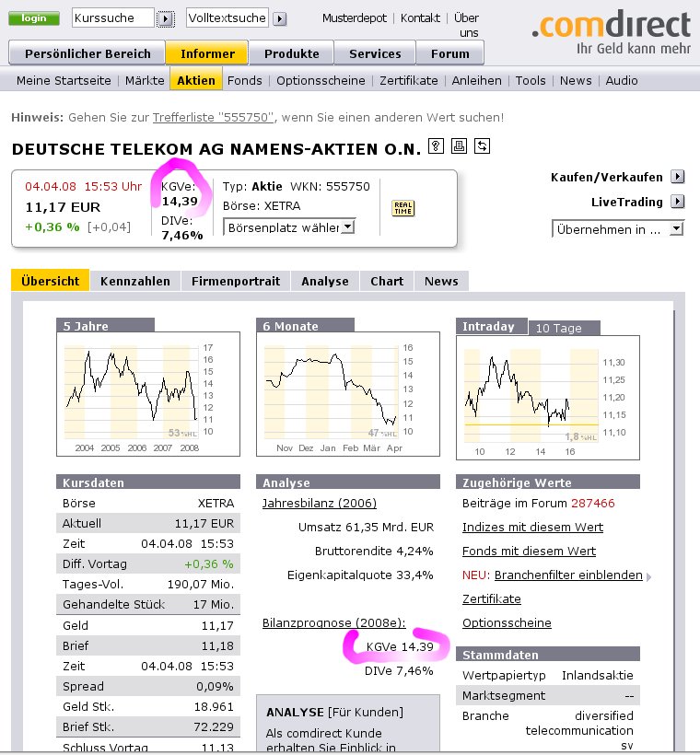Click the green login button
700x755 pixels.
34,18
